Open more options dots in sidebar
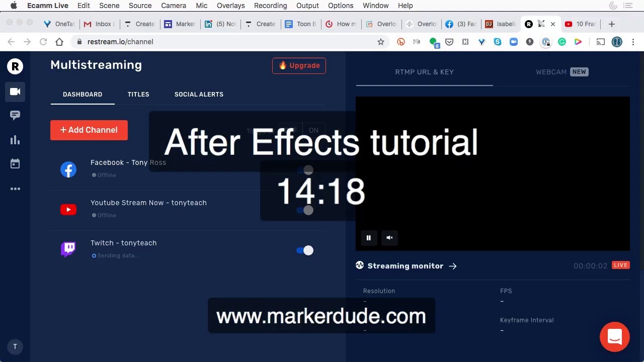 click(15, 189)
